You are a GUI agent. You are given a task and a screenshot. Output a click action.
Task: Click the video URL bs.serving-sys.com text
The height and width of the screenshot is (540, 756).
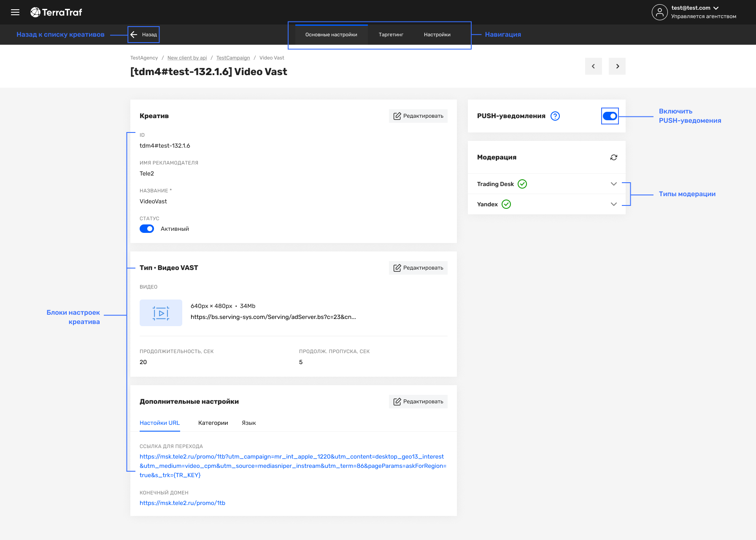(273, 317)
